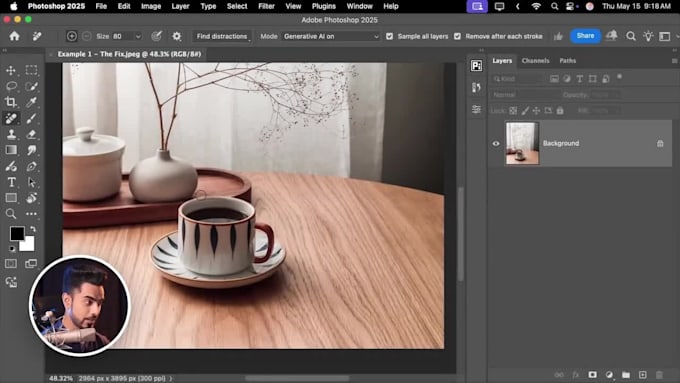Click the Share button
The width and height of the screenshot is (680, 383).
[585, 36]
